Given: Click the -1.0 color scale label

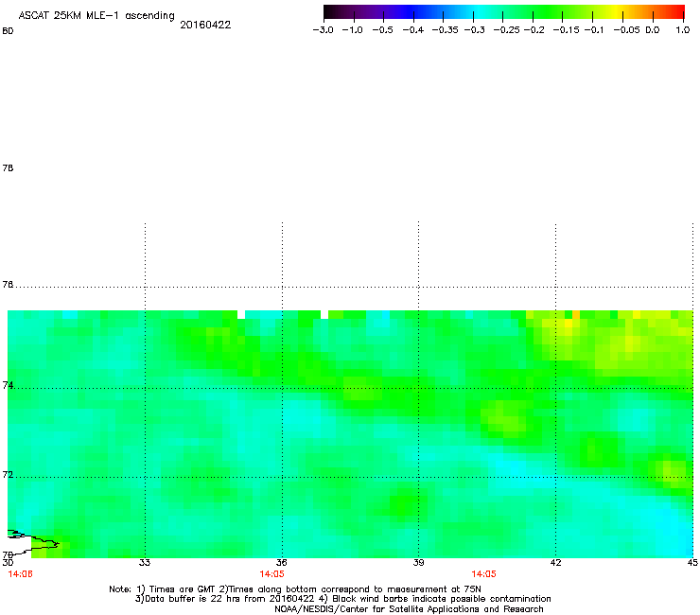Looking at the screenshot, I should click(352, 30).
